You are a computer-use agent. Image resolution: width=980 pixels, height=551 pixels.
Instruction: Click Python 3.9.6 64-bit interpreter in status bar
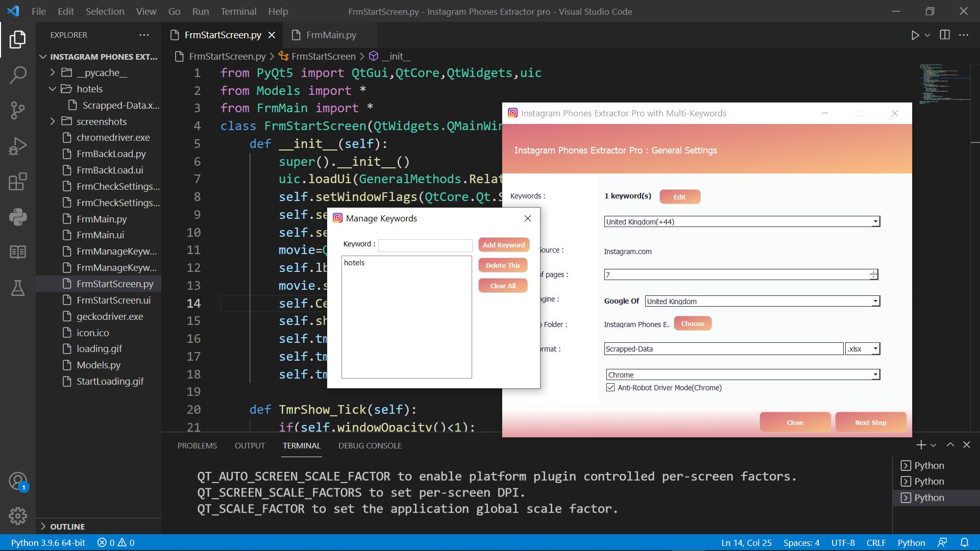coord(48,543)
